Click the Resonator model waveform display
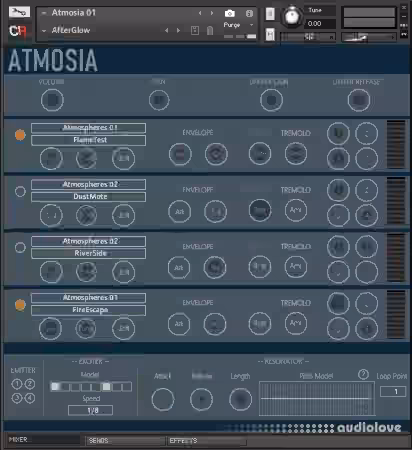Screen dimensions: 412x450 [x=317, y=399]
